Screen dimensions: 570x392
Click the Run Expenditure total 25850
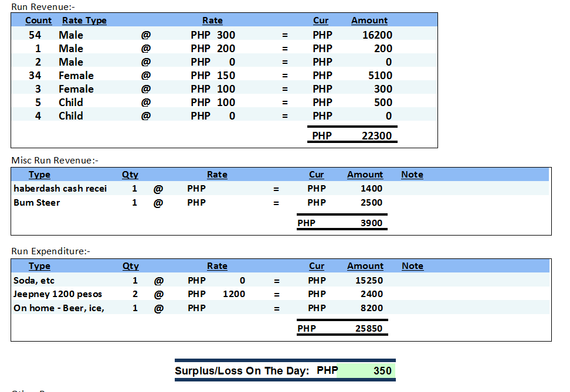coord(369,329)
